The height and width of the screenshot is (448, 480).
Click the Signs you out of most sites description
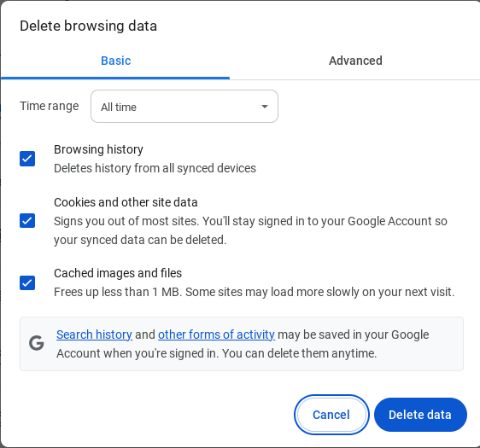point(250,230)
